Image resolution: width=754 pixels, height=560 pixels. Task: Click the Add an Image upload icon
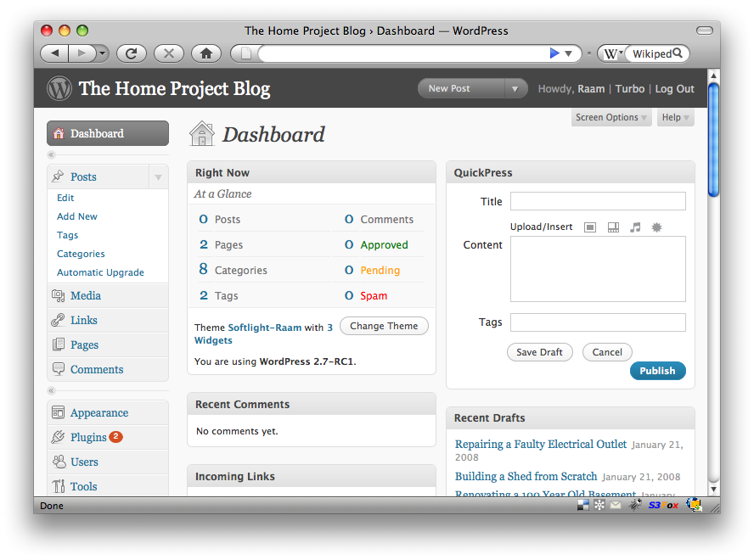590,227
